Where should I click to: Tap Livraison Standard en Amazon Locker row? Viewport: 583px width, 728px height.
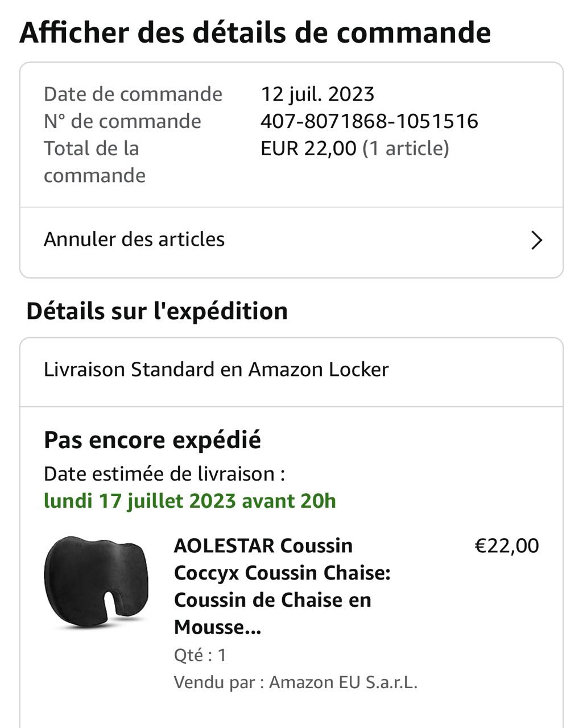pyautogui.click(x=216, y=370)
